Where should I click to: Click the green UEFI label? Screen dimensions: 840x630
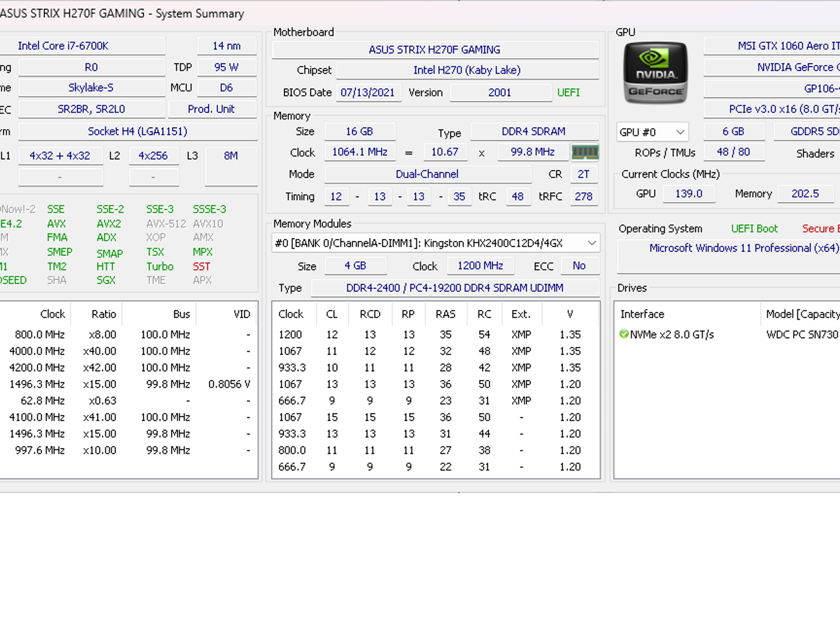(568, 93)
